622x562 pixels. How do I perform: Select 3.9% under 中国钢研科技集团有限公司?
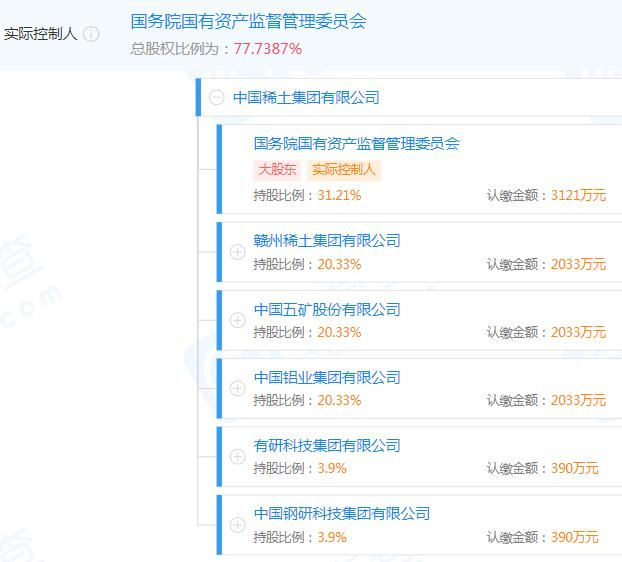332,537
